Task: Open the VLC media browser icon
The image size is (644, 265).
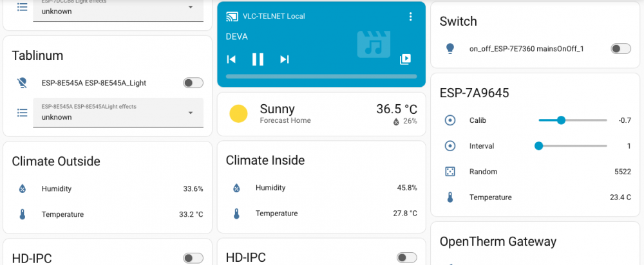Action: pos(405,59)
